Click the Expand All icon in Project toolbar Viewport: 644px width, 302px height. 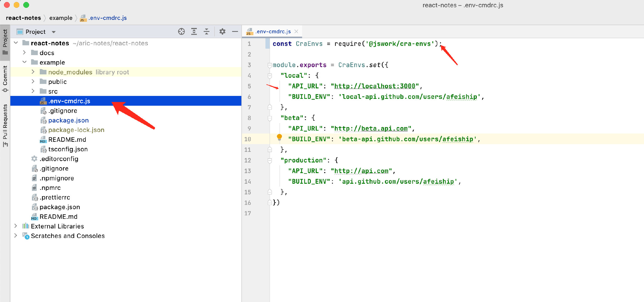click(194, 32)
